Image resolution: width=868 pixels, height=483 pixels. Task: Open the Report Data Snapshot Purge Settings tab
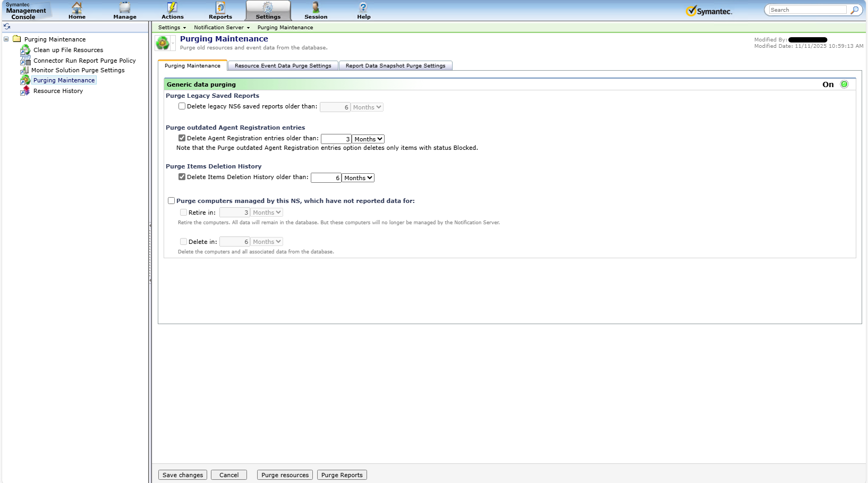tap(395, 65)
